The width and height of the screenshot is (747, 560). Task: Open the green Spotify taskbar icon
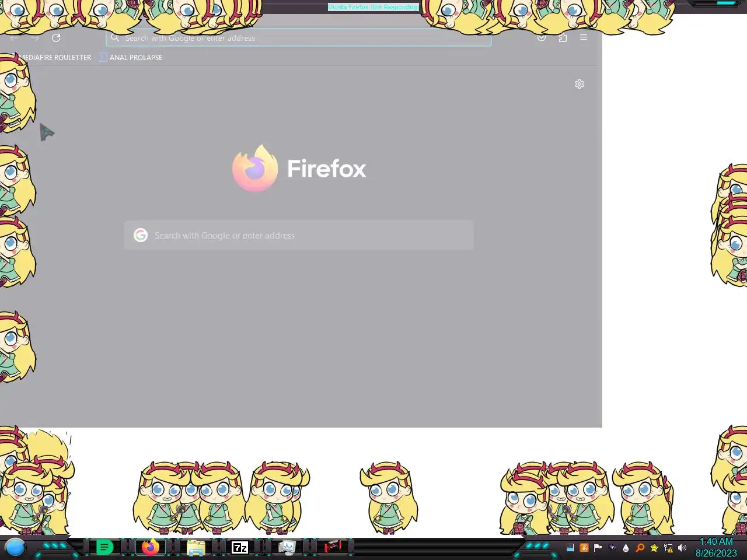(104, 547)
